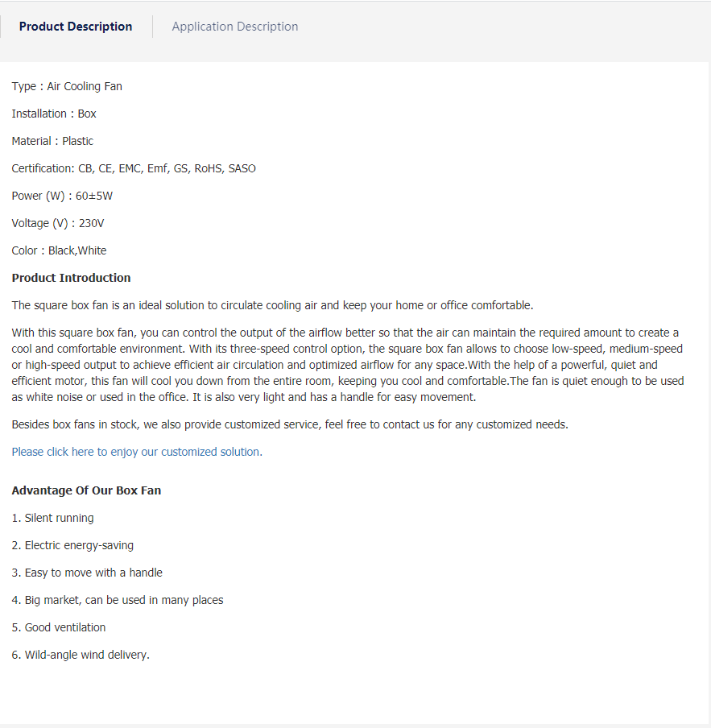711x728 pixels.
Task: Click the Easy to move with a handle item
Action: (87, 573)
